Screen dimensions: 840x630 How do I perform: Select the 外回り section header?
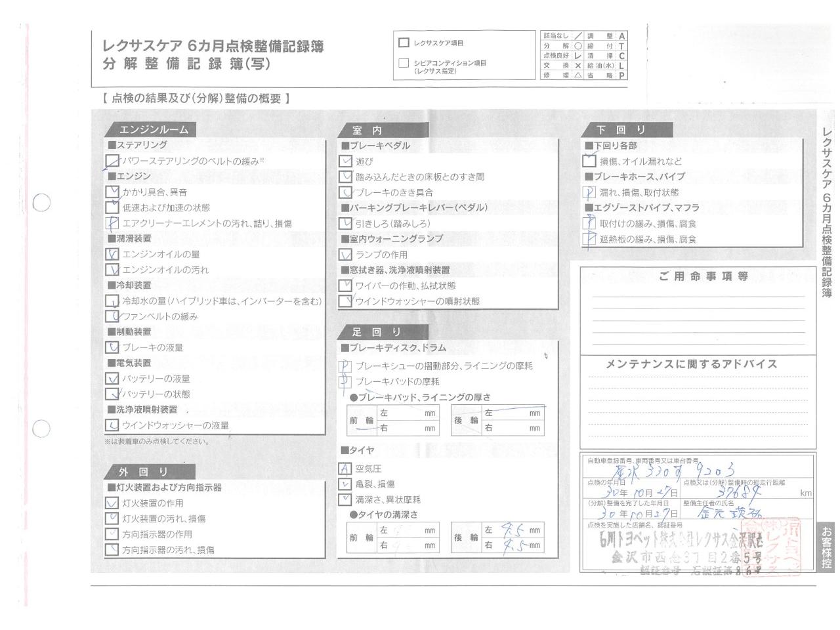pyautogui.click(x=151, y=472)
